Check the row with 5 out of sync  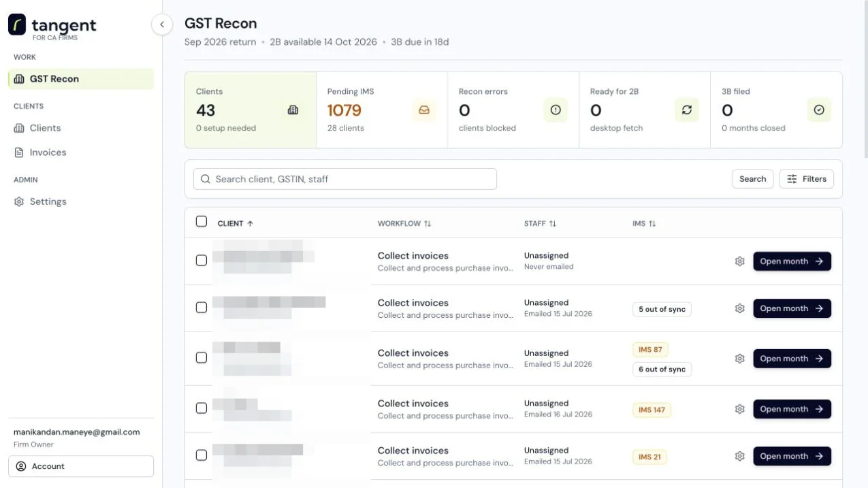click(x=202, y=308)
